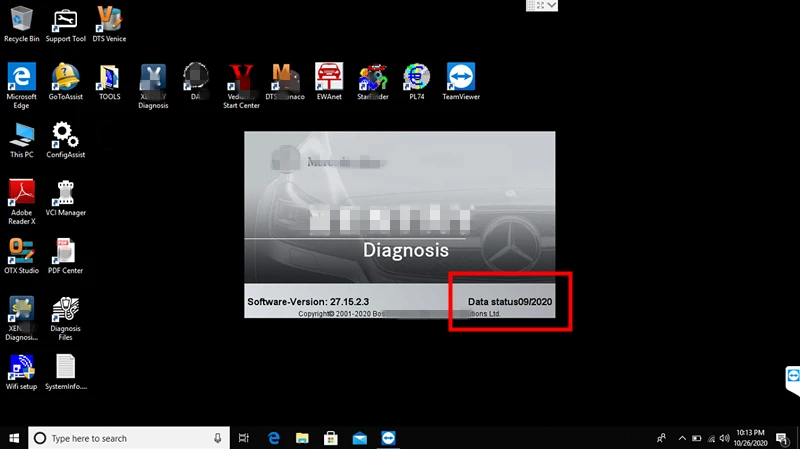Screen dimensions: 800x449
Task: Launch OTX Studio from the desktop
Action: (x=21, y=256)
